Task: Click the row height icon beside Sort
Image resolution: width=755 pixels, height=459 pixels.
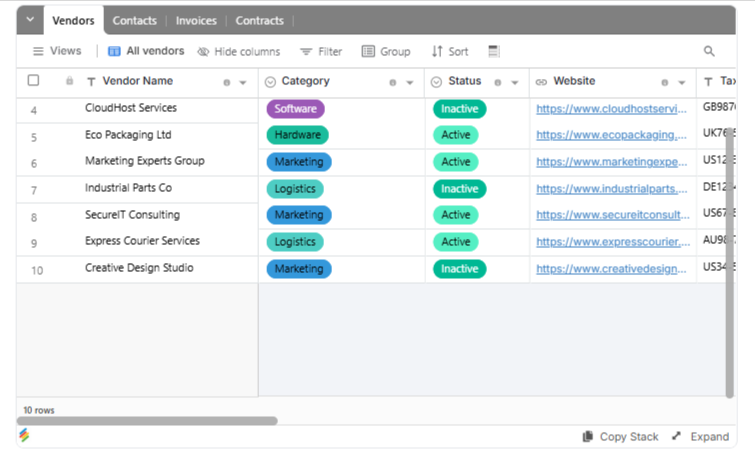Action: click(x=494, y=51)
